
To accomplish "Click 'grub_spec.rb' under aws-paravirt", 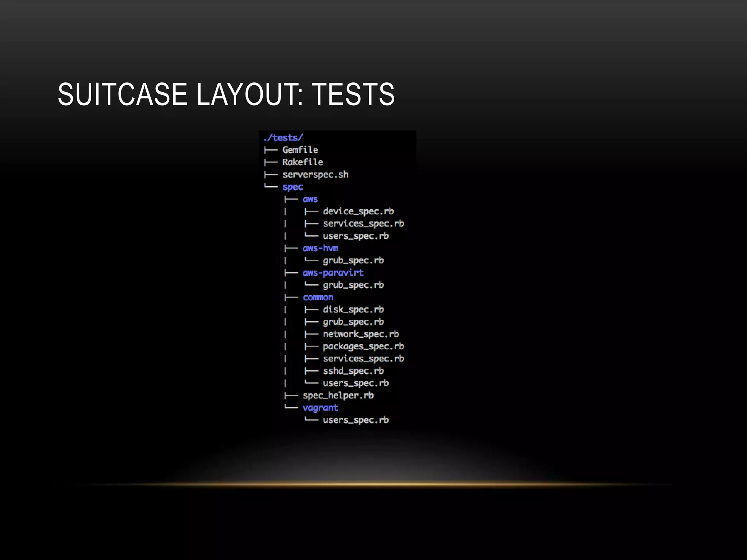I will coord(353,285).
